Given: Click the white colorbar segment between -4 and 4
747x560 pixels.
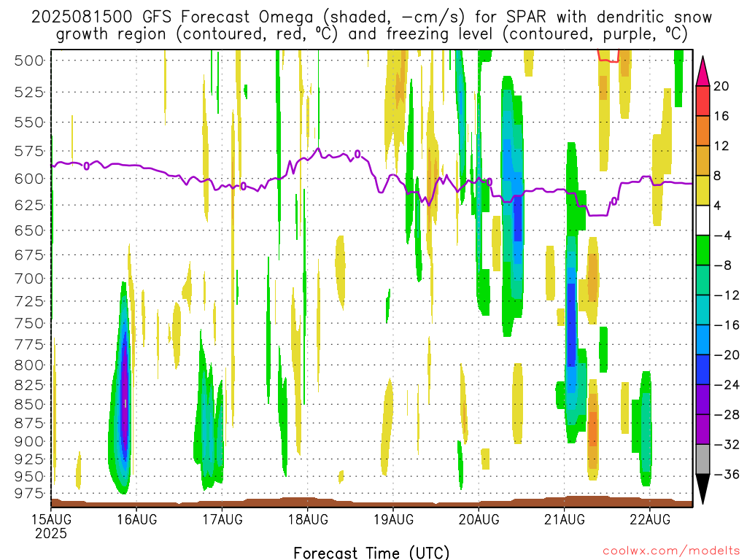Looking at the screenshot, I should (x=703, y=220).
